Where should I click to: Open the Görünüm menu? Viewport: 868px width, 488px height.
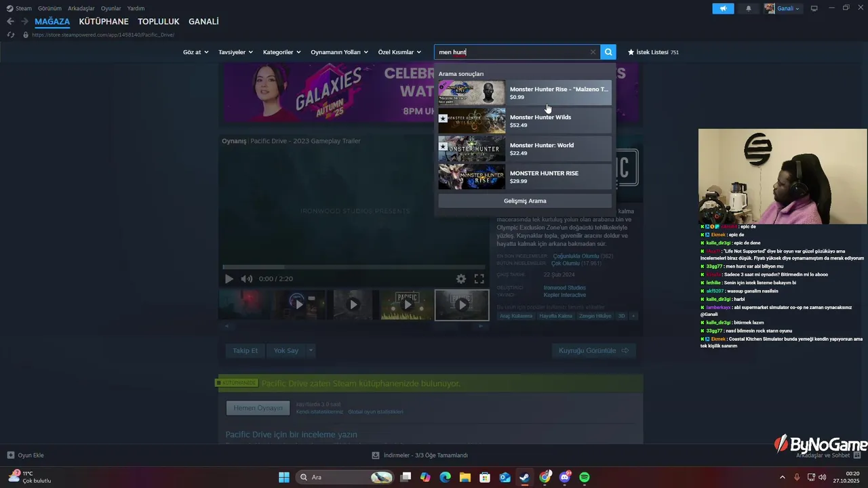pyautogui.click(x=50, y=8)
